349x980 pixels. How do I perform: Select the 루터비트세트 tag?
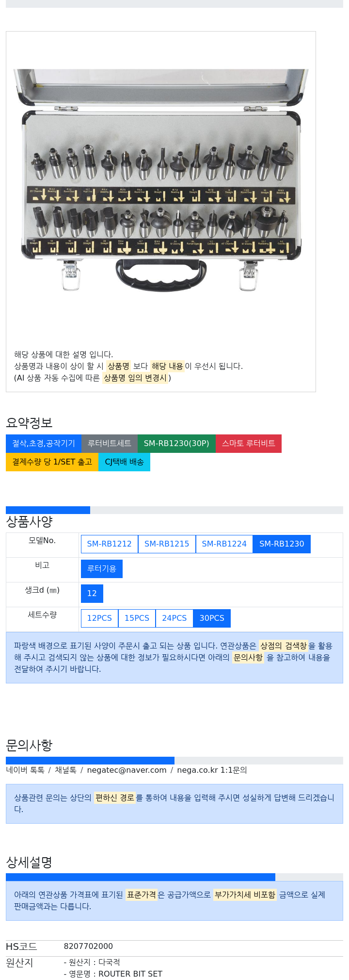[110, 443]
